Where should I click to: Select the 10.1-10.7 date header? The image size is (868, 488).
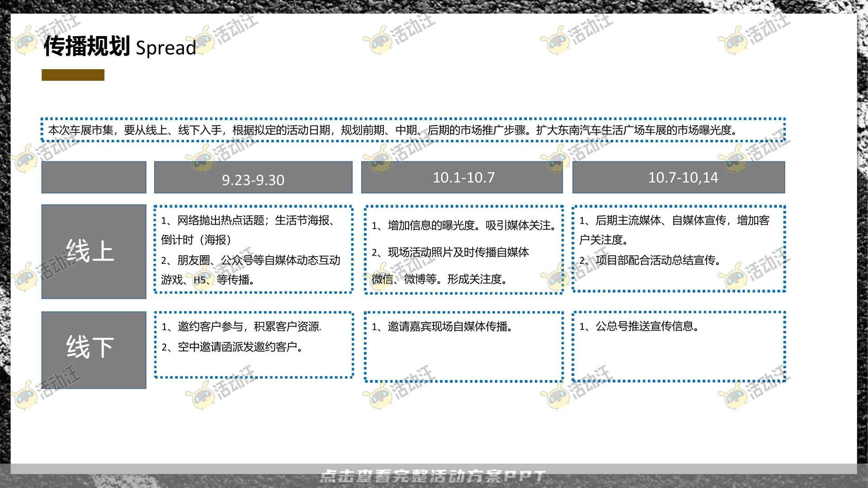point(462,178)
